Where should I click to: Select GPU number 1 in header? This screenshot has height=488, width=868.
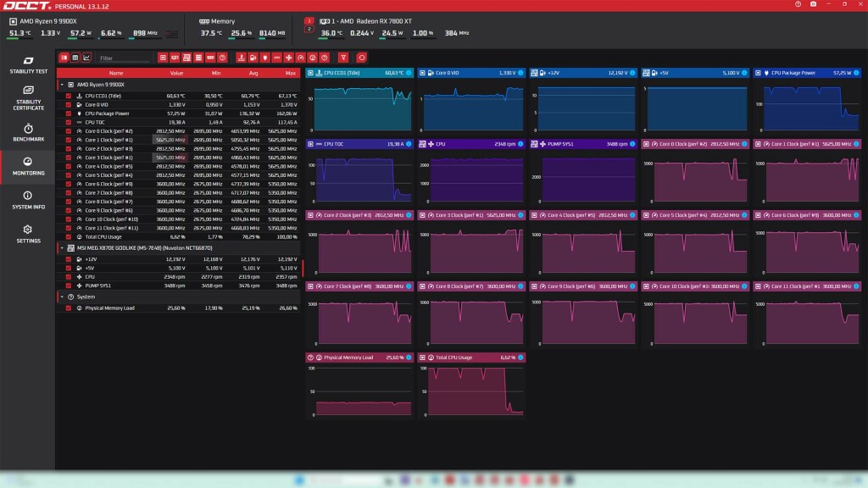[309, 21]
